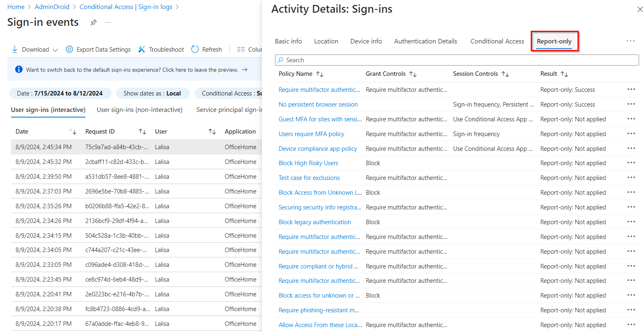Click the Date range filter pill

point(60,93)
